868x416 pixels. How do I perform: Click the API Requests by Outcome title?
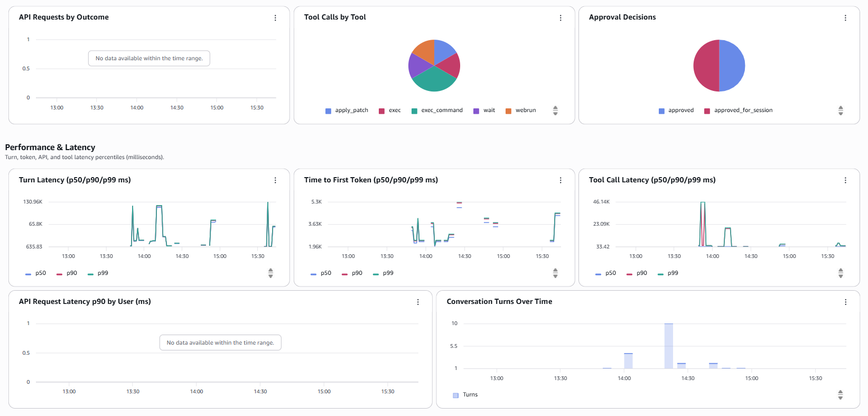click(64, 17)
